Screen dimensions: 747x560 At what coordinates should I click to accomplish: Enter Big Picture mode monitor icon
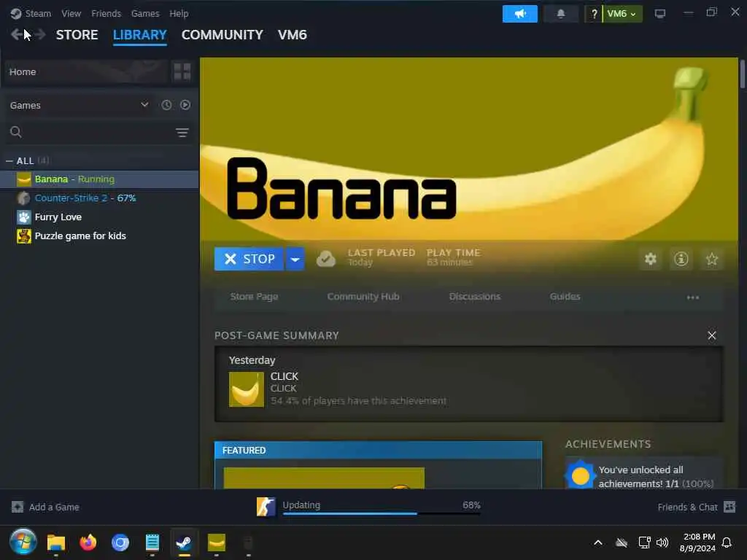pos(659,14)
